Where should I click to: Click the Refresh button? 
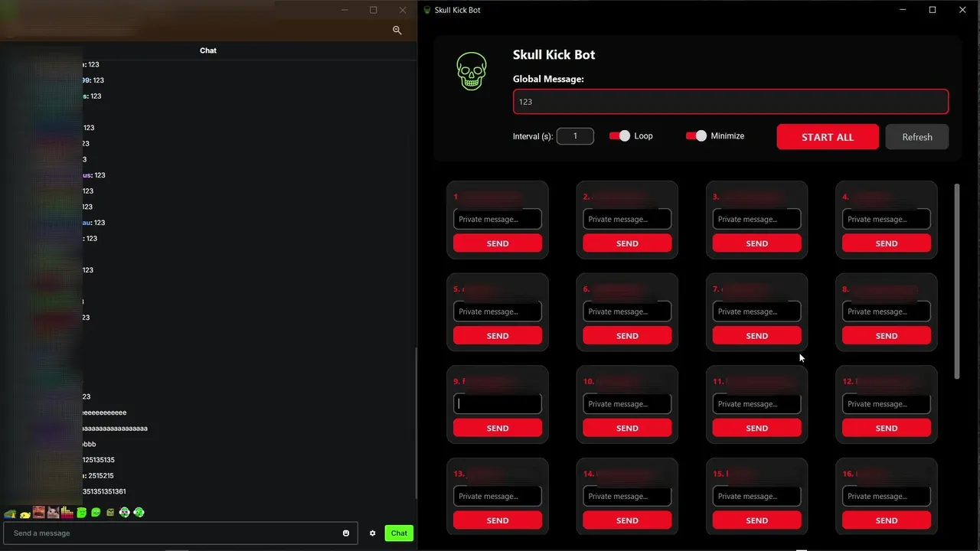click(x=917, y=137)
